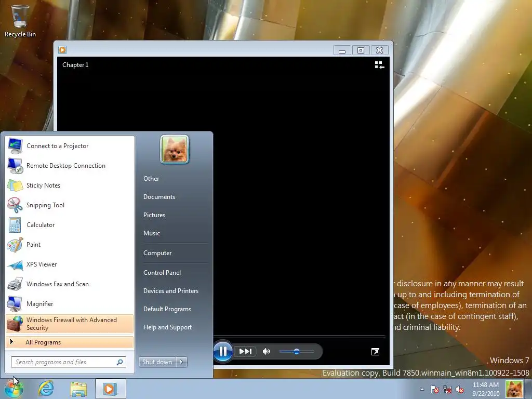Launch Remote Desktop Connection
Image resolution: width=532 pixels, height=399 pixels.
click(70, 166)
